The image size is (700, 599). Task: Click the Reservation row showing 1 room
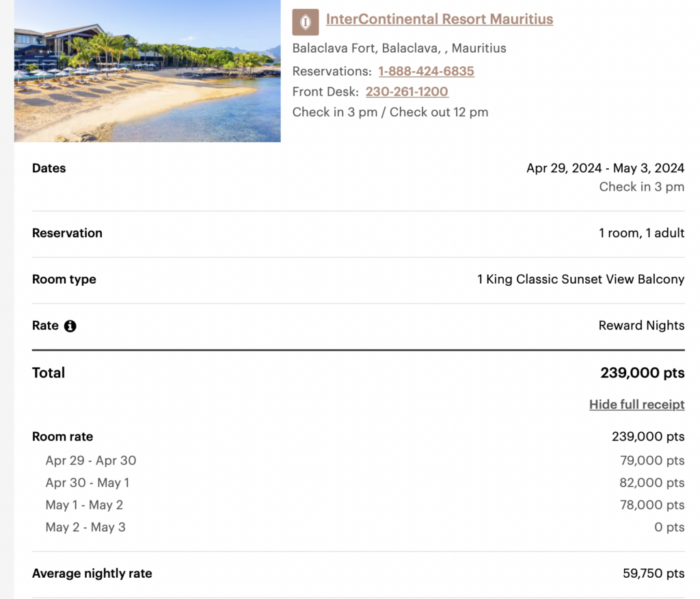pyautogui.click(x=67, y=233)
